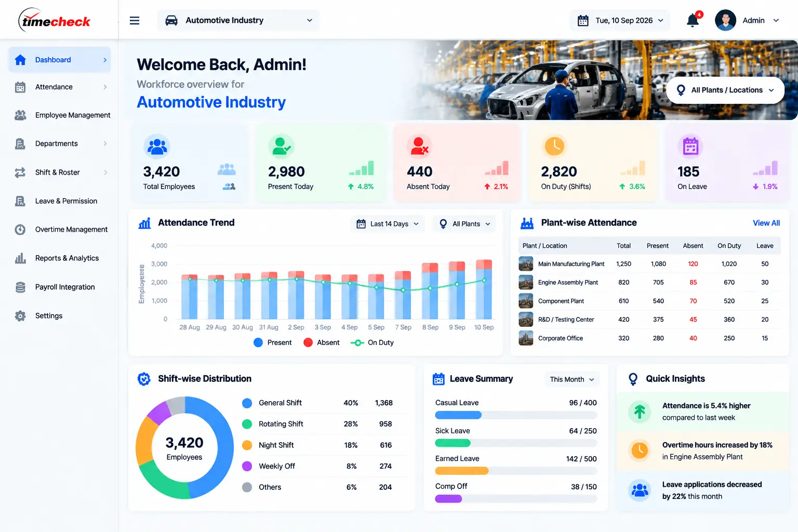Click the Attendance Trend chart icon
Viewport: 798px width, 532px height.
[x=144, y=223]
